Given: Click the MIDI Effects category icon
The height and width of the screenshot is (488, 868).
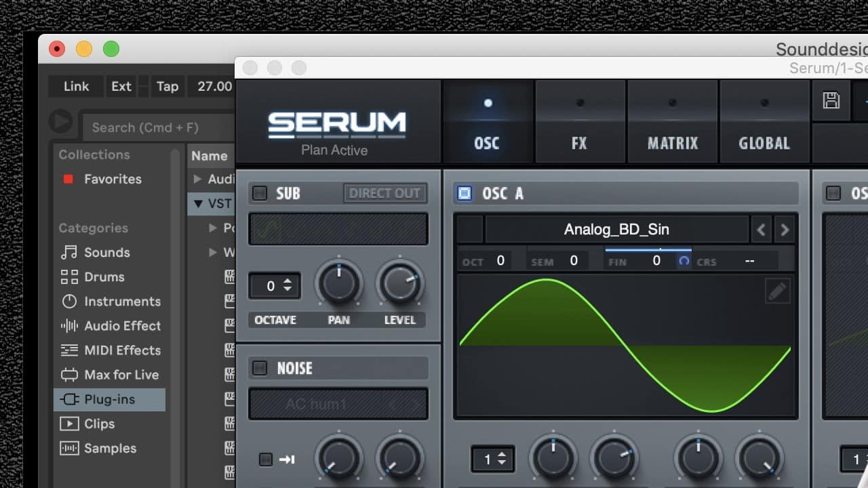Looking at the screenshot, I should click(69, 350).
